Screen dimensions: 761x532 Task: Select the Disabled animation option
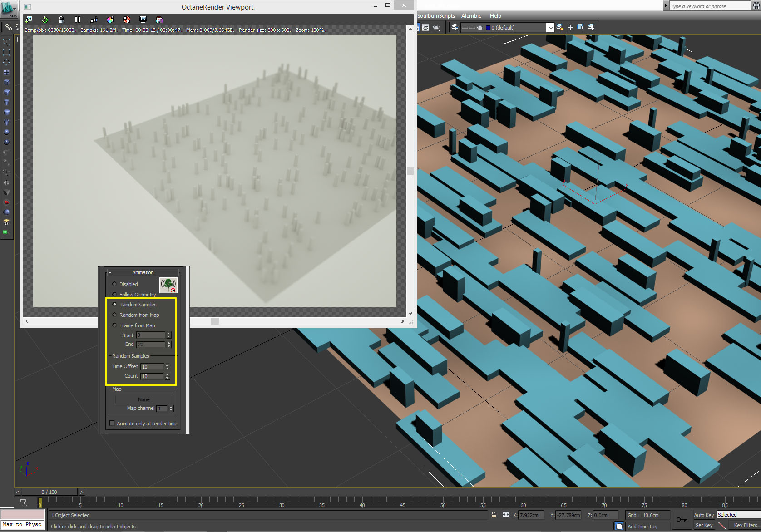click(x=124, y=284)
